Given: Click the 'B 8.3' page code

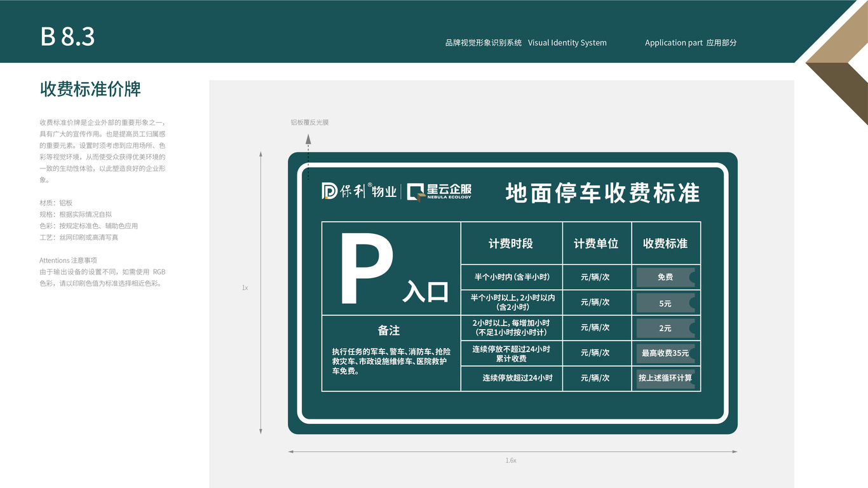Looking at the screenshot, I should click(67, 37).
